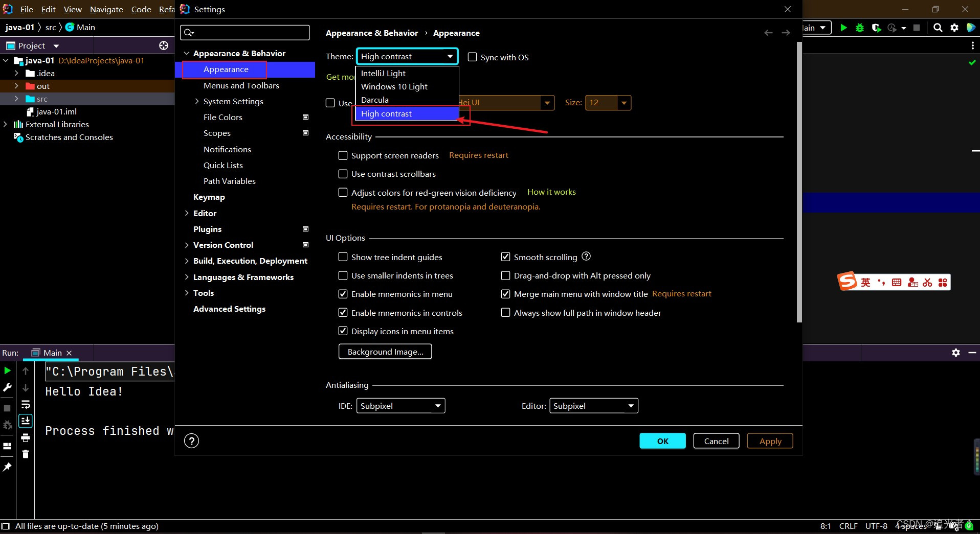Screen dimensions: 980x534
Task: Open IDE settings gear in top toolbar
Action: point(954,28)
